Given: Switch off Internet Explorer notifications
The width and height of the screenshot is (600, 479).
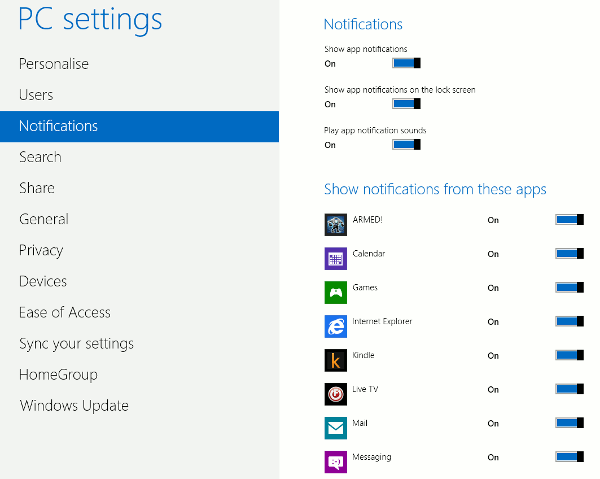Looking at the screenshot, I should click(569, 321).
